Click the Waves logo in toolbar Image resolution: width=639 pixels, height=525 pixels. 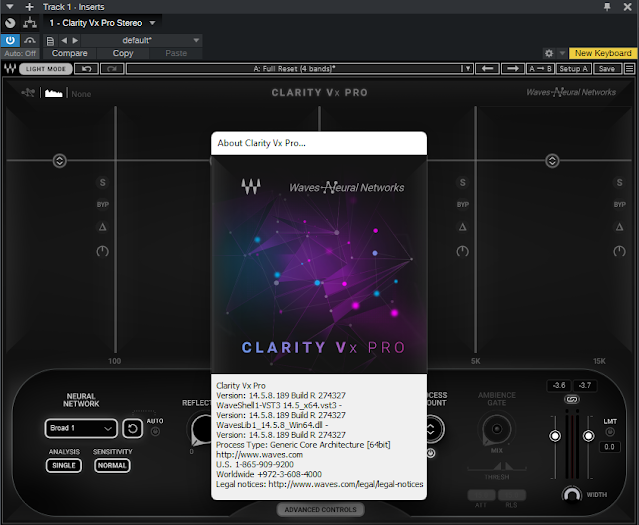tap(10, 69)
